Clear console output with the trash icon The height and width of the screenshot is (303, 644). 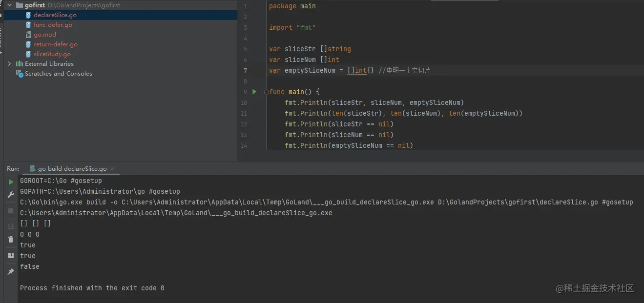point(11,240)
